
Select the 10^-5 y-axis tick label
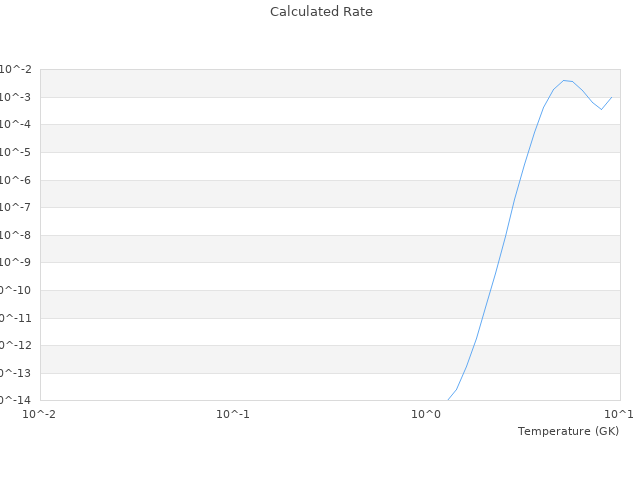pyautogui.click(x=15, y=152)
